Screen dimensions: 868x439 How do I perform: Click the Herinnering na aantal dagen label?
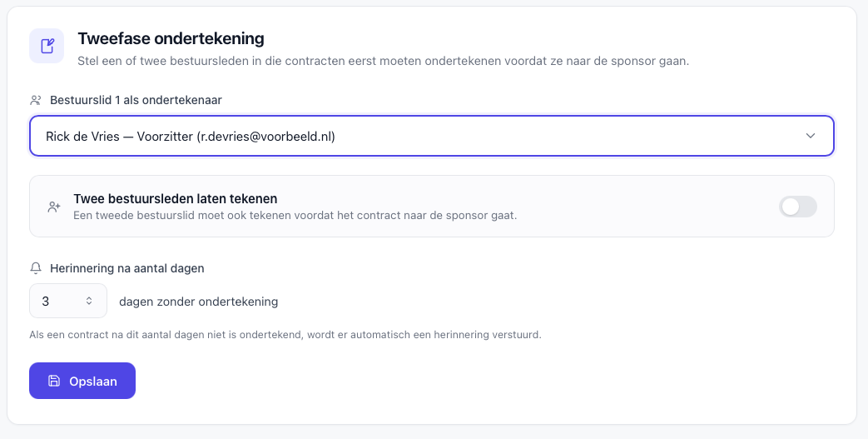pos(126,268)
